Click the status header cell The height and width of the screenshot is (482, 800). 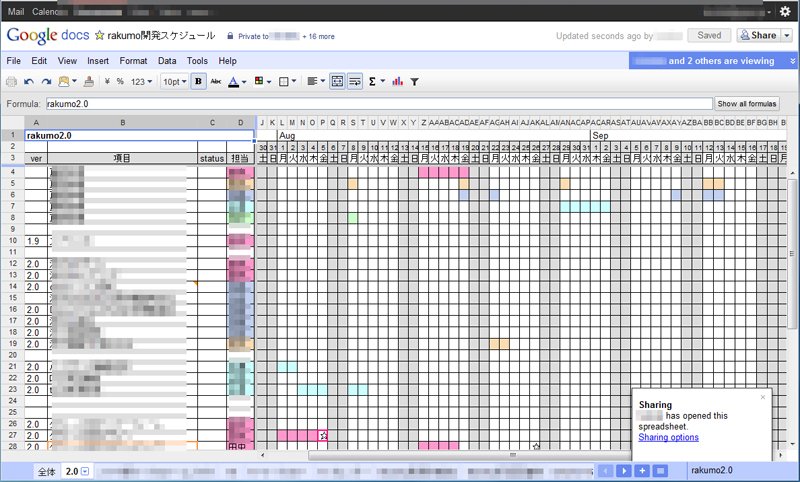pyautogui.click(x=212, y=158)
